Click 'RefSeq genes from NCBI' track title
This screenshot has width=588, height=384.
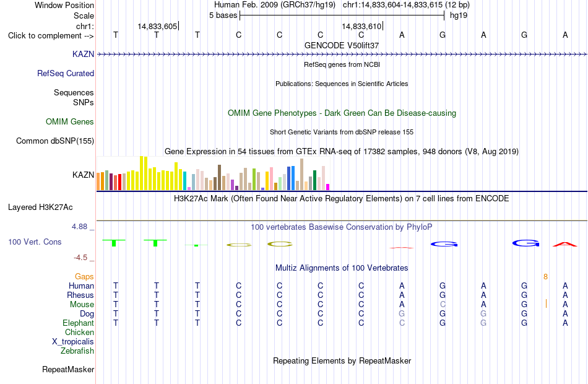pos(342,64)
